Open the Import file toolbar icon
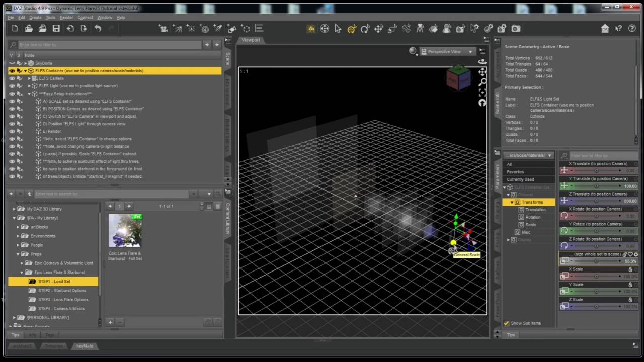The height and width of the screenshot is (362, 644). [x=70, y=29]
